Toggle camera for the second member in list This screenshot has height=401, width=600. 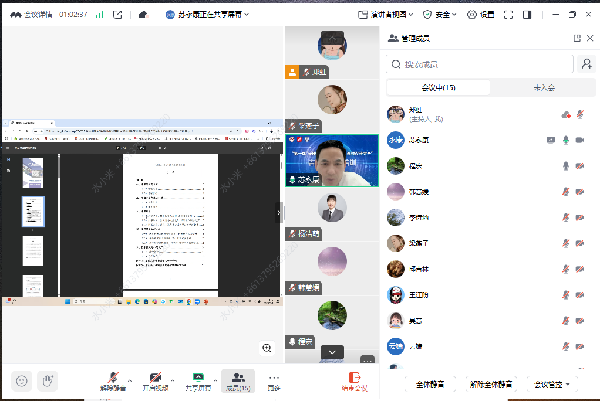point(580,140)
